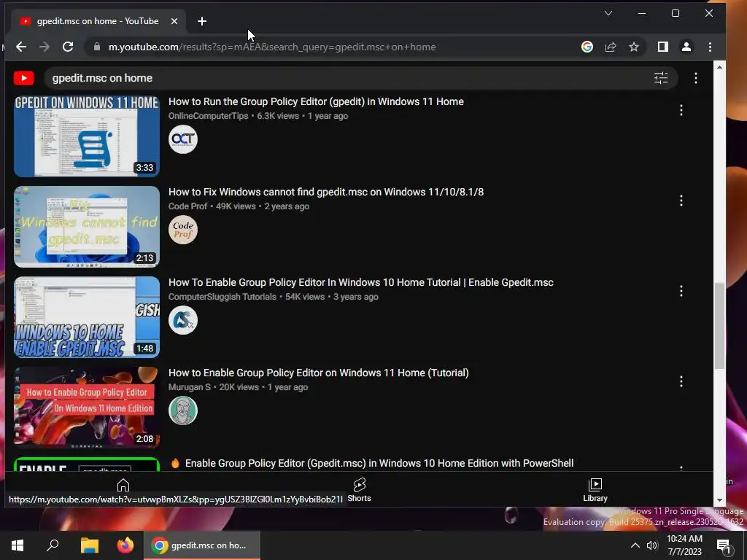747x560 pixels.
Task: Click scrollbar up arrow
Action: 719,67
